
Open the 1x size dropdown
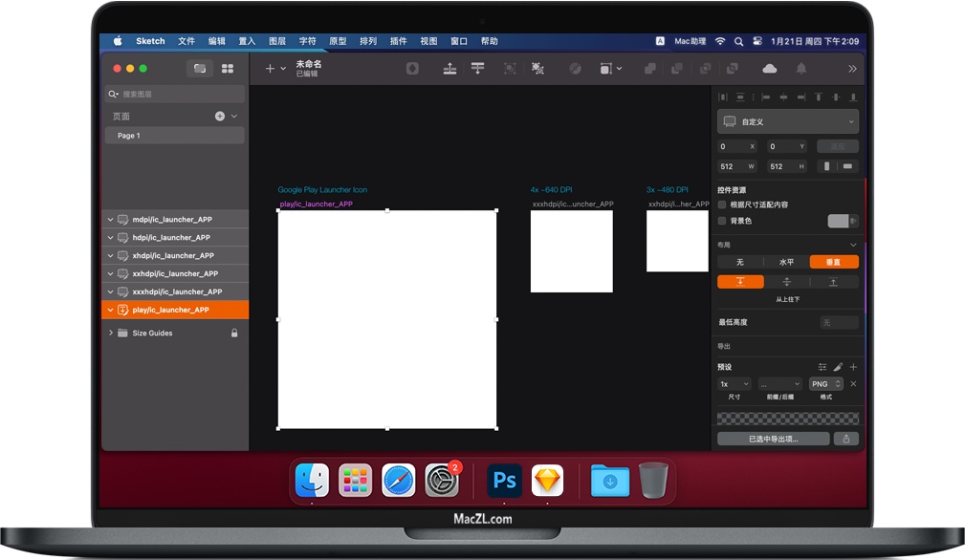point(735,383)
